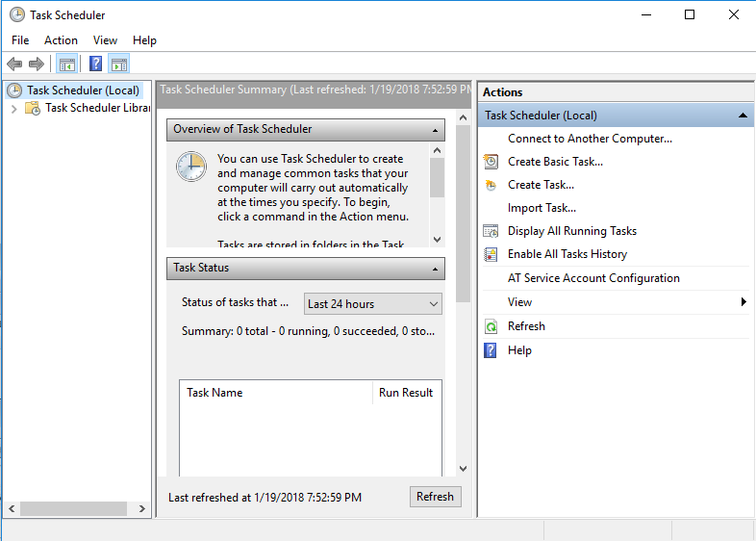The image size is (756, 541).
Task: Expand the Task Scheduler Library tree node
Action: tap(13, 109)
